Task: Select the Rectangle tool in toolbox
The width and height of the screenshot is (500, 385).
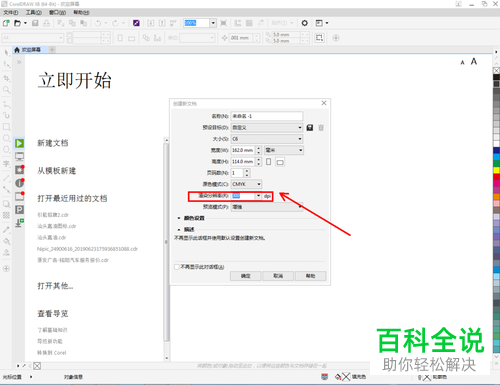Action: point(6,127)
